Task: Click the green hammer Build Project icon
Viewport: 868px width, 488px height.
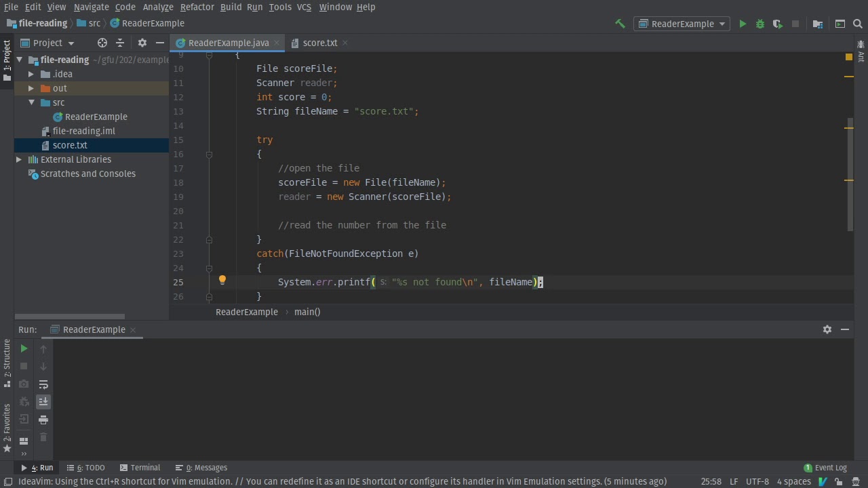Action: pos(620,24)
